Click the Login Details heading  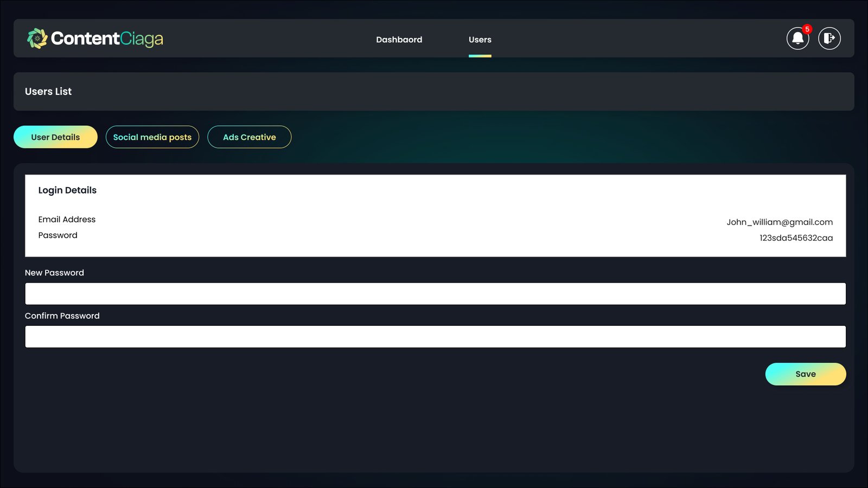[x=67, y=190]
